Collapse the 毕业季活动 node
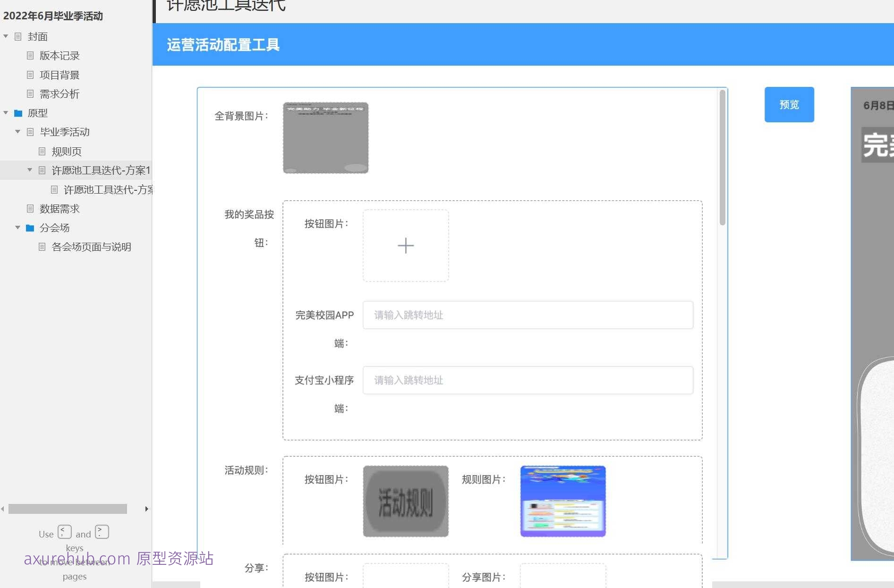This screenshot has width=894, height=588. pyautogui.click(x=17, y=132)
